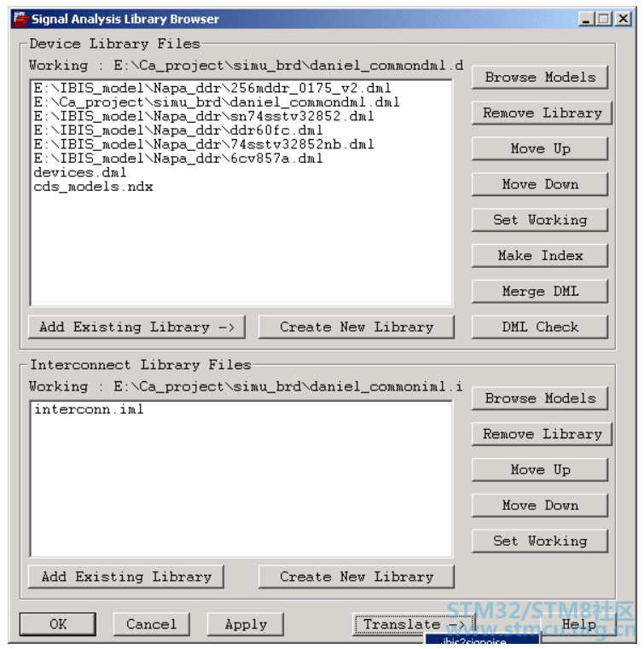The width and height of the screenshot is (644, 649).
Task: Maximize the Library Browser window
Action: (x=604, y=19)
